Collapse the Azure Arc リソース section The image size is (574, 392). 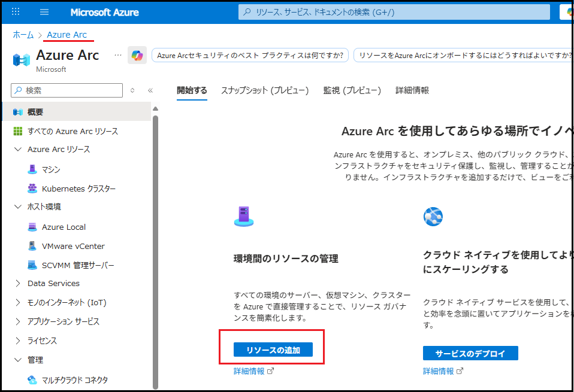tap(17, 149)
